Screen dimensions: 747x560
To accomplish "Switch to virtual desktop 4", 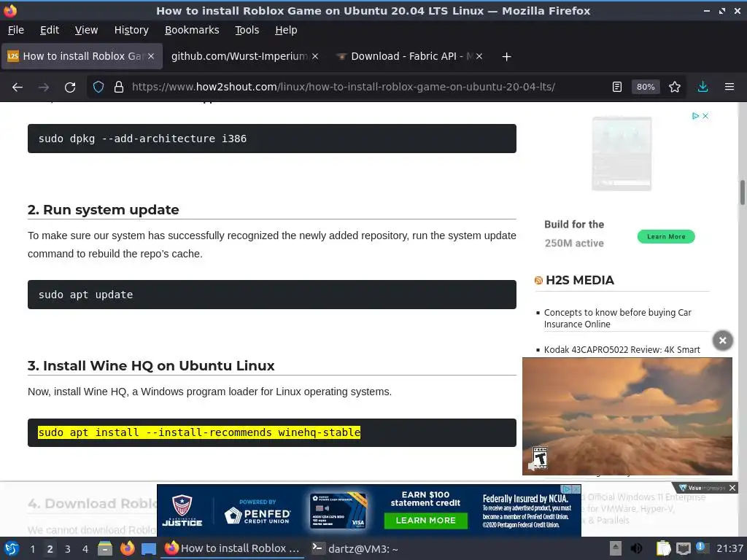I will coord(85,549).
